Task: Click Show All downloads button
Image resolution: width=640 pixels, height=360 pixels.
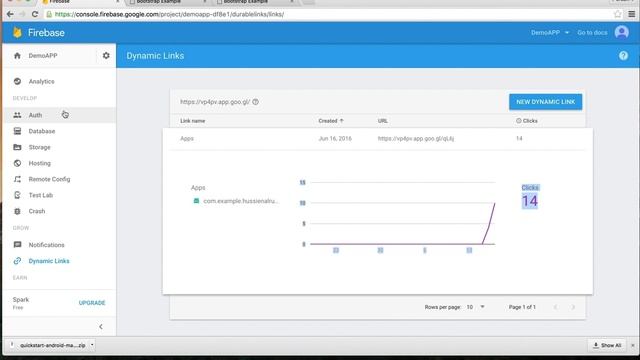Action: point(607,345)
